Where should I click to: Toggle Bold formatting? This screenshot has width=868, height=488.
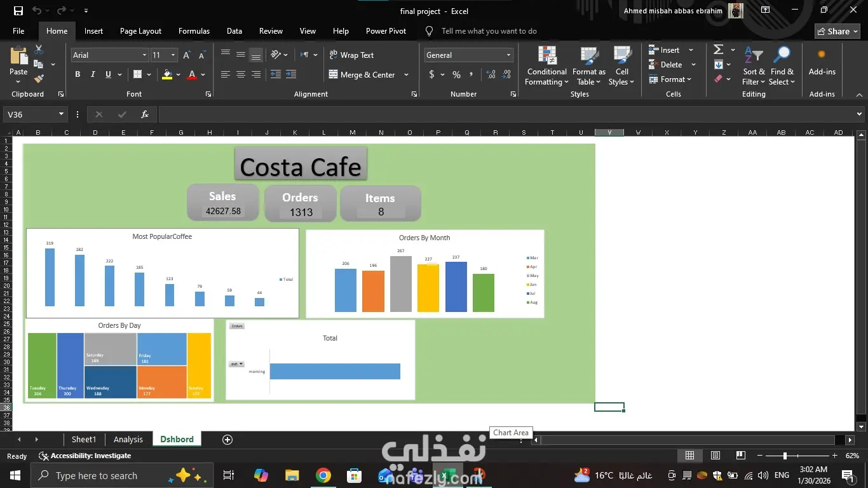click(x=78, y=74)
